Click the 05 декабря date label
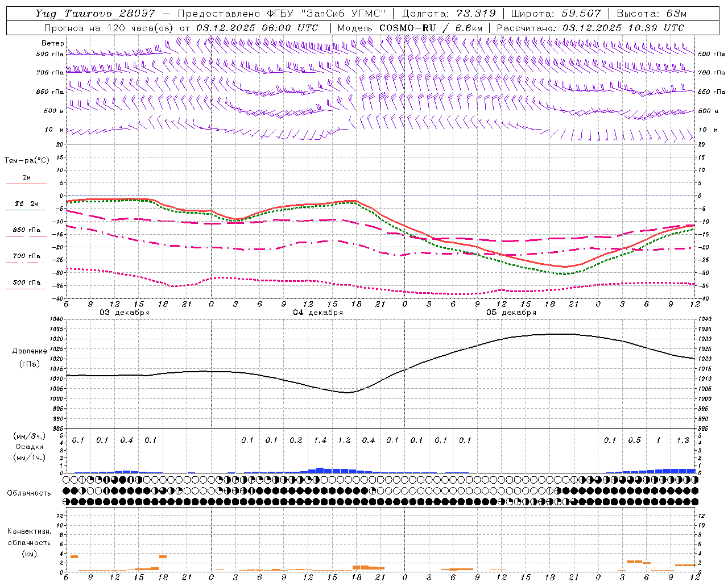728x582 pixels. [x=511, y=313]
